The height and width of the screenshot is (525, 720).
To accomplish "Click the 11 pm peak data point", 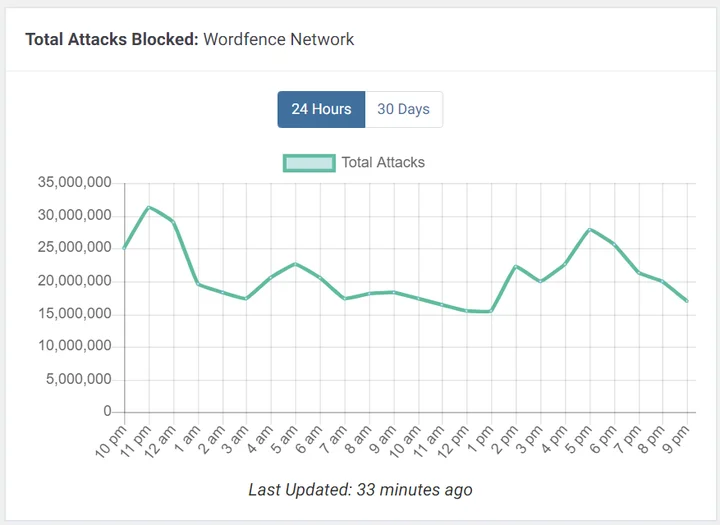I will (149, 207).
